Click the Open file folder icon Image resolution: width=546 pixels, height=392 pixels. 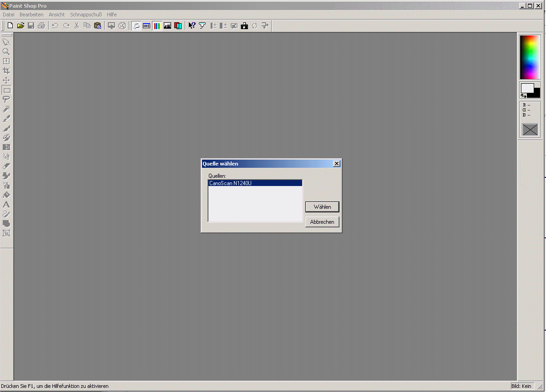click(x=20, y=26)
